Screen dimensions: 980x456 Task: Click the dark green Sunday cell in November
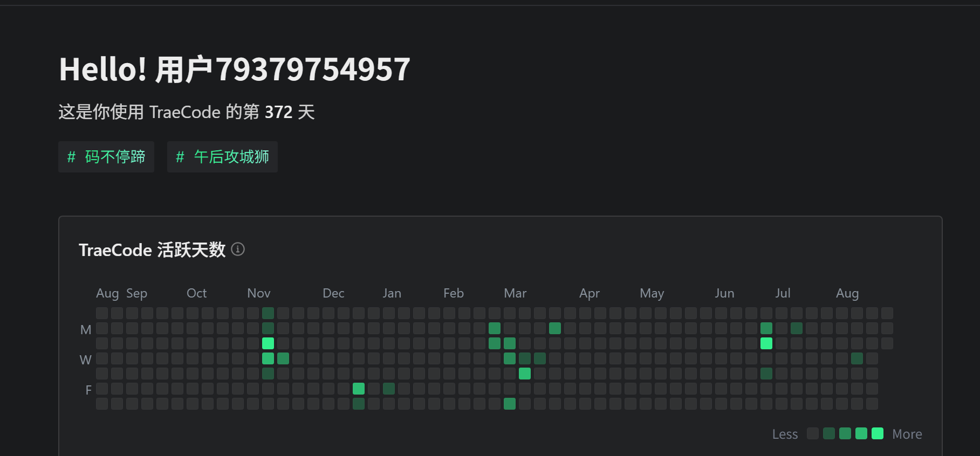[x=268, y=313]
